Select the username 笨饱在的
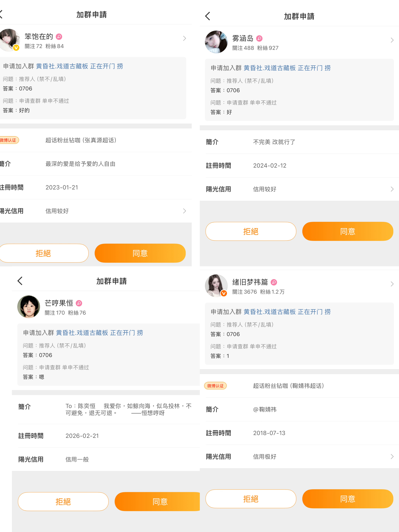Viewport: 399px width, 532px height. coord(39,37)
